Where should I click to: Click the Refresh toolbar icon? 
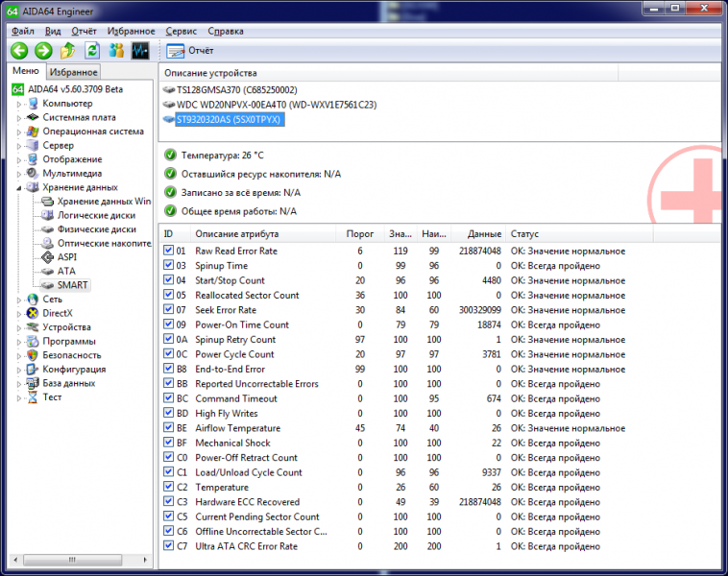[92, 51]
